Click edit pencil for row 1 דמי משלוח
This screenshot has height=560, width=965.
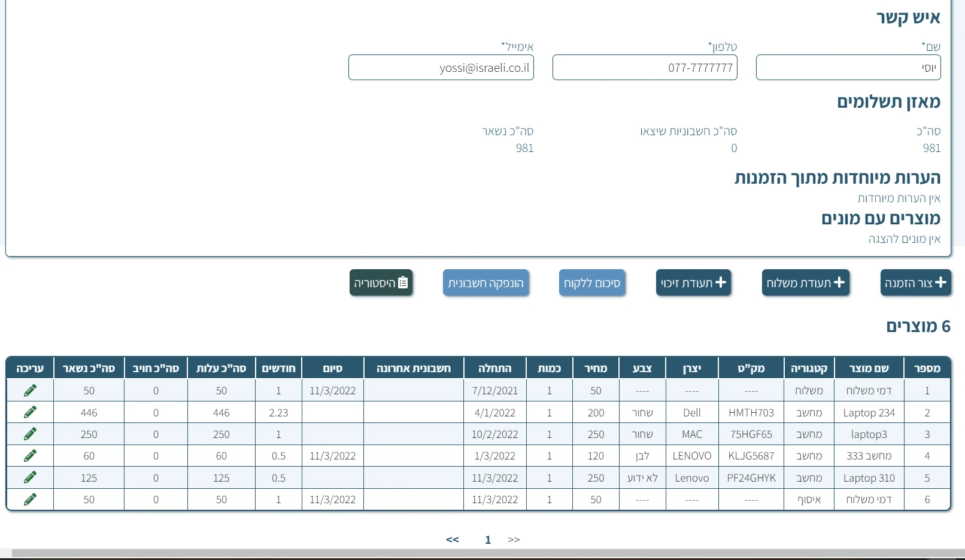click(x=30, y=391)
